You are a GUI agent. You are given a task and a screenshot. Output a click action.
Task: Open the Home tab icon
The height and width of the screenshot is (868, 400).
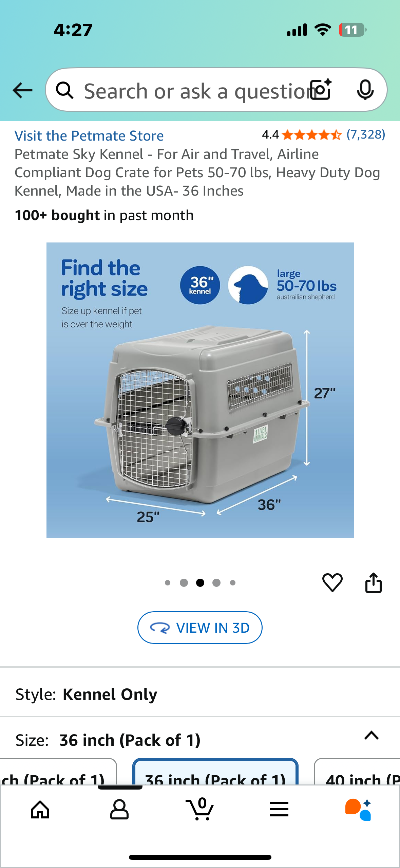(40, 810)
